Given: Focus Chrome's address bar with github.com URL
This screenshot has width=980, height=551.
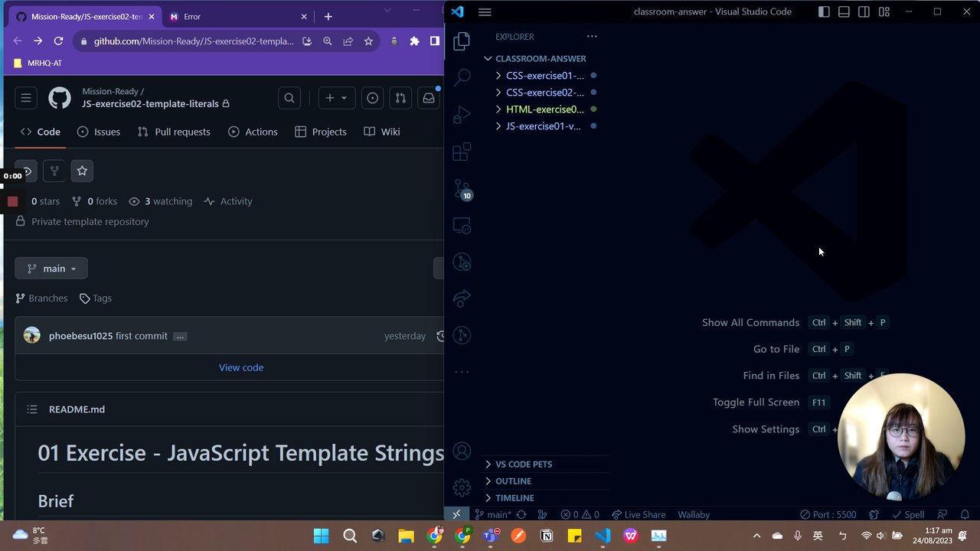Looking at the screenshot, I should [x=194, y=41].
